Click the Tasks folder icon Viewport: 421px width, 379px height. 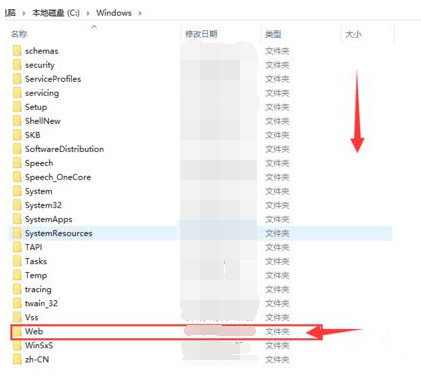coord(17,261)
